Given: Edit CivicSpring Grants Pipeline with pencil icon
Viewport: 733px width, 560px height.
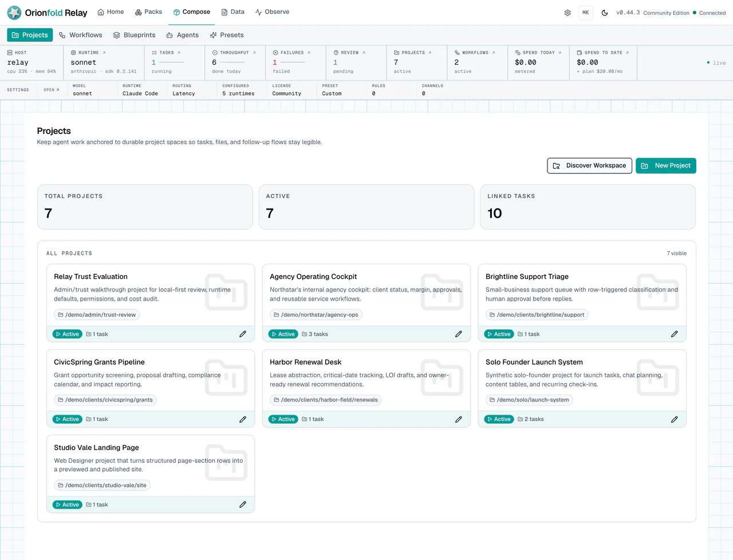Looking at the screenshot, I should (x=243, y=419).
